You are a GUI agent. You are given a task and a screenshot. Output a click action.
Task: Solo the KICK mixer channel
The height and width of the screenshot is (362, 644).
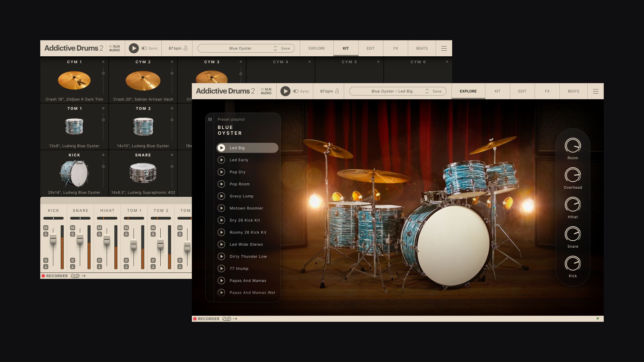pos(46,234)
